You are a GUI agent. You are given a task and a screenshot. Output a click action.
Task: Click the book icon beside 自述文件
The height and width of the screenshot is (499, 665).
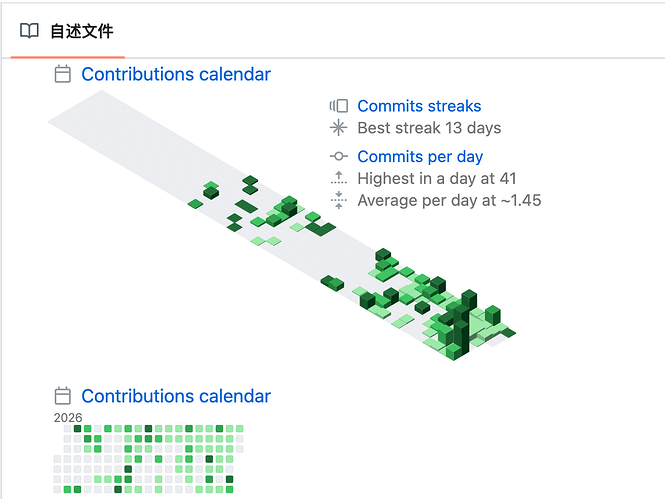(x=29, y=31)
